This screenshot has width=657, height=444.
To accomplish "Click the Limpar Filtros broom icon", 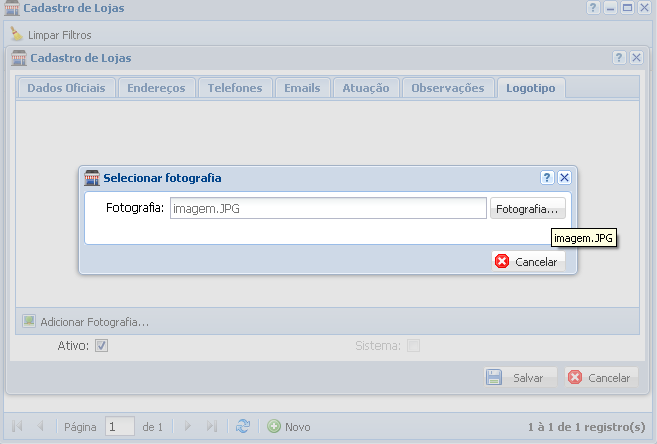I will coord(16,35).
